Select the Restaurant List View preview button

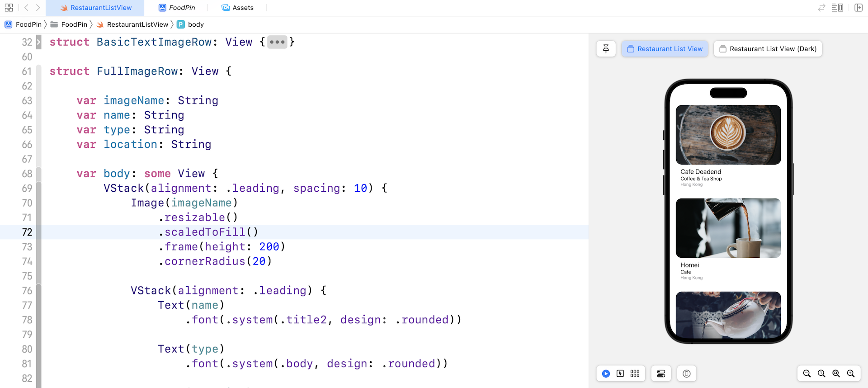(665, 49)
